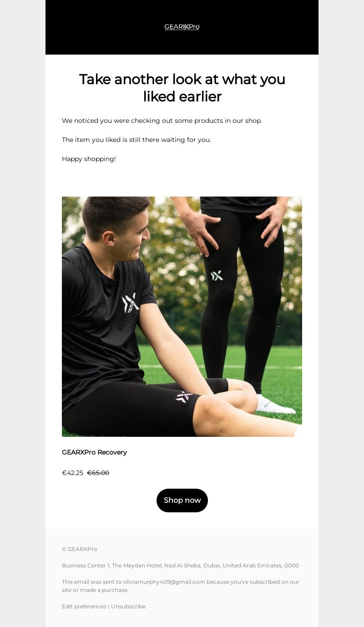Select the GEARXPro Recovery product title

point(94,452)
